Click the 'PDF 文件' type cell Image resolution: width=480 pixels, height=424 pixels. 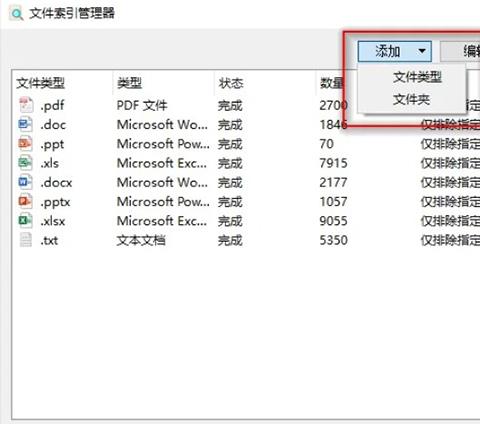point(142,106)
